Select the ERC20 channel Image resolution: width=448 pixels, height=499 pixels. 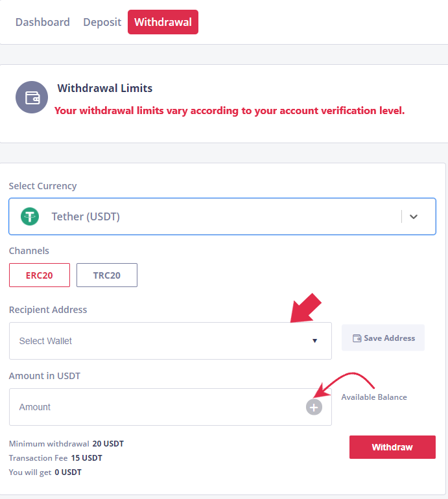pos(40,275)
